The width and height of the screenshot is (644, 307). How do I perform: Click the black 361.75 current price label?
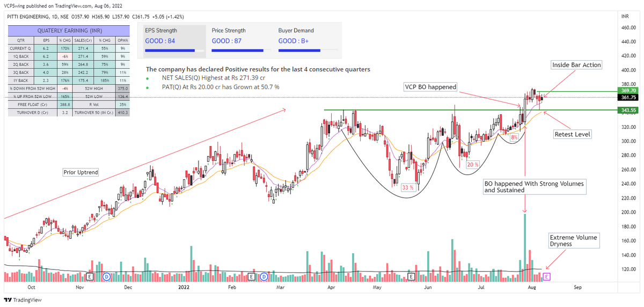tap(629, 98)
